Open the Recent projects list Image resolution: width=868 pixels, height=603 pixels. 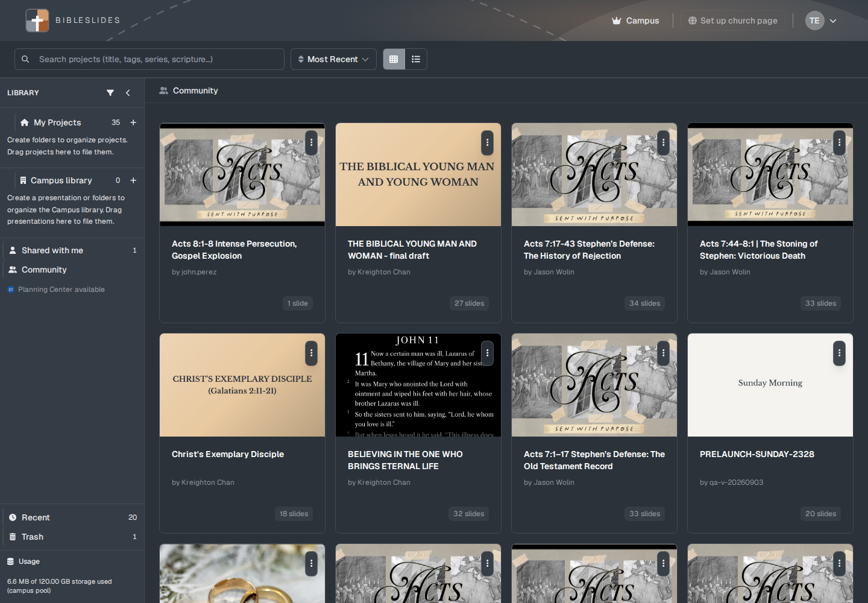click(72, 517)
